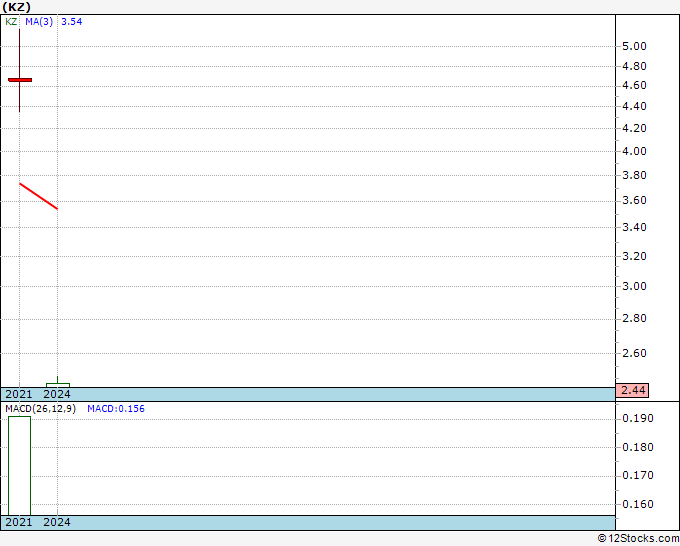
Task: Click the 2024 label on MACD axis
Action: click(x=57, y=522)
